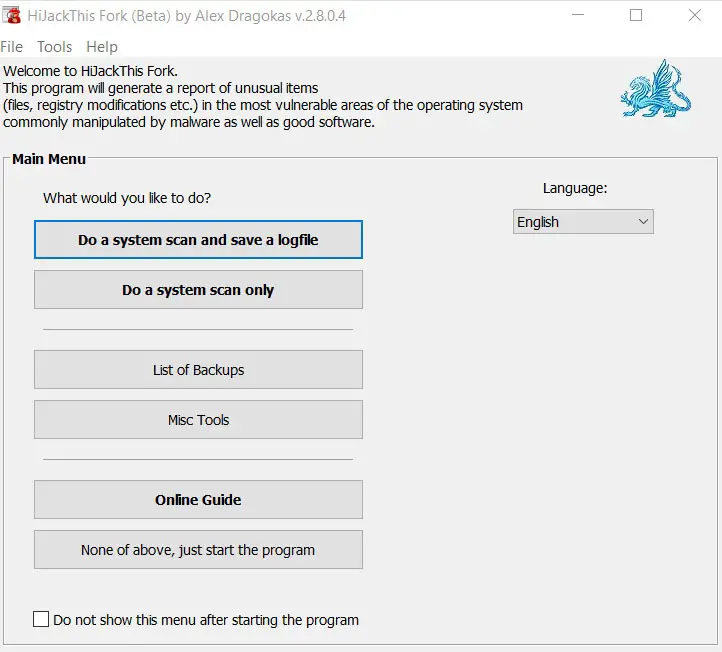Start a system scan and save a logfile

[x=198, y=240]
